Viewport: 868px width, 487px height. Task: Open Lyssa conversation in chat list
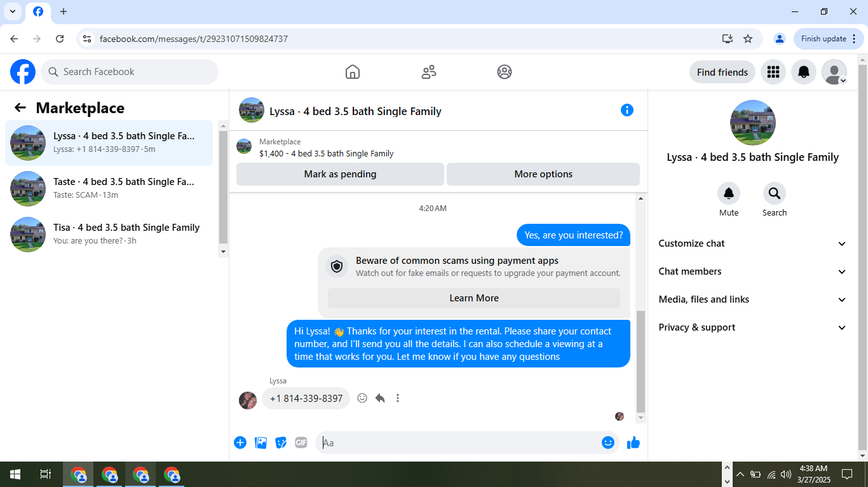pos(109,143)
